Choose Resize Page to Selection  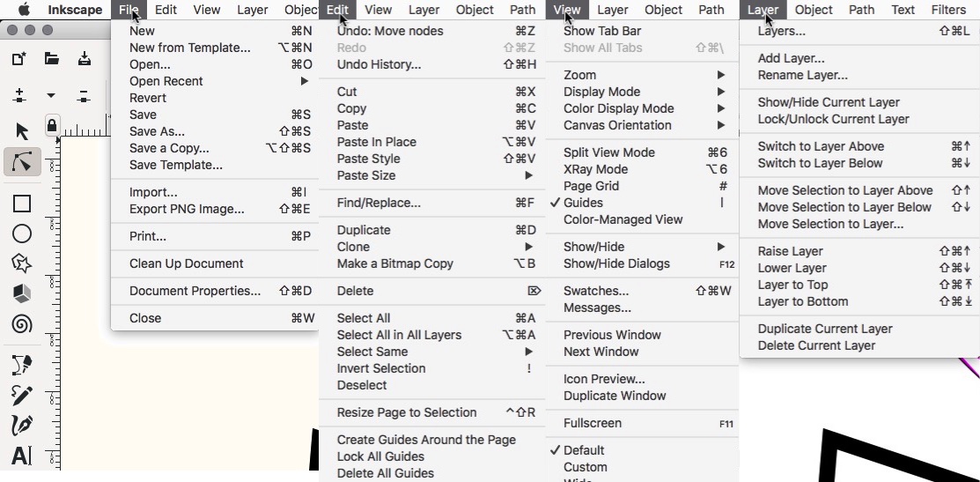coord(432,412)
